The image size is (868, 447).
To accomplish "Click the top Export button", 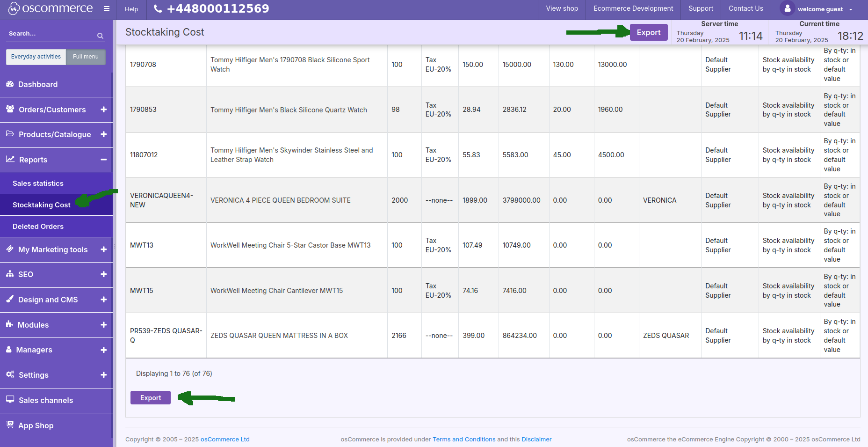I will coord(649,32).
